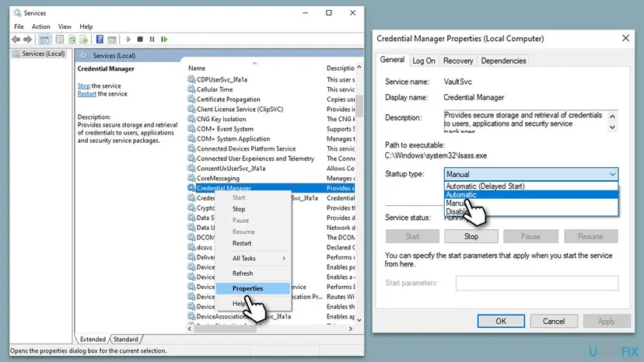Click the Restart the service link
This screenshot has width=644, height=362.
[x=86, y=93]
